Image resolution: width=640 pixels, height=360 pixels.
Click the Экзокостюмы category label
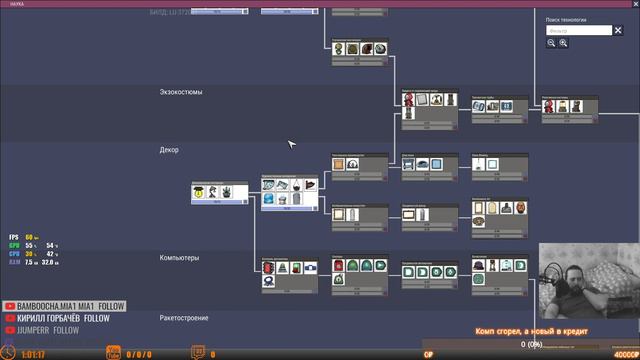[x=181, y=92]
